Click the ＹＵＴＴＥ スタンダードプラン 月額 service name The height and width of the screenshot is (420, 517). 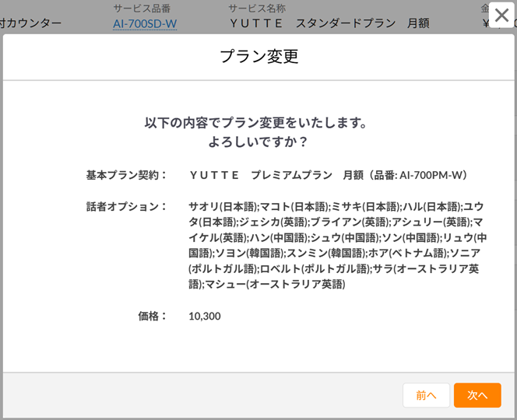329,24
